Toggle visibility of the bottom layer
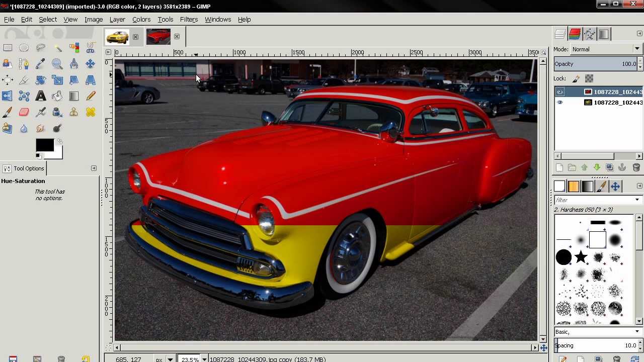 click(560, 103)
